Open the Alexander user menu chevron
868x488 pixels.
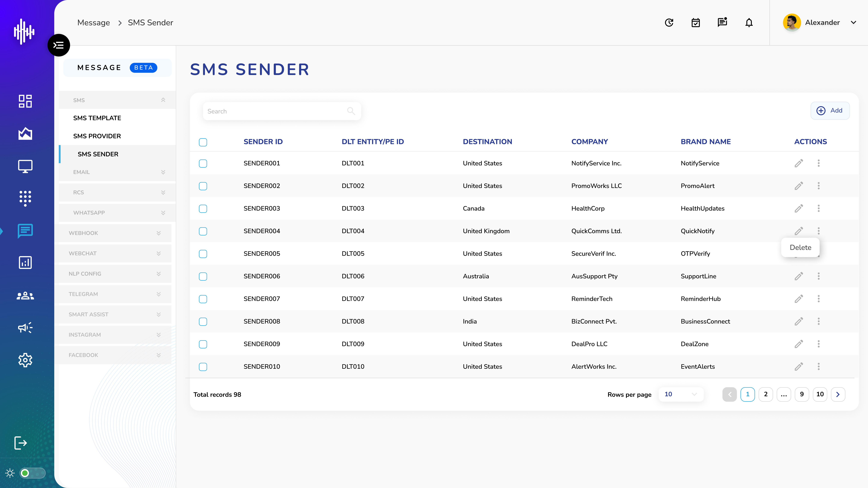pos(853,23)
